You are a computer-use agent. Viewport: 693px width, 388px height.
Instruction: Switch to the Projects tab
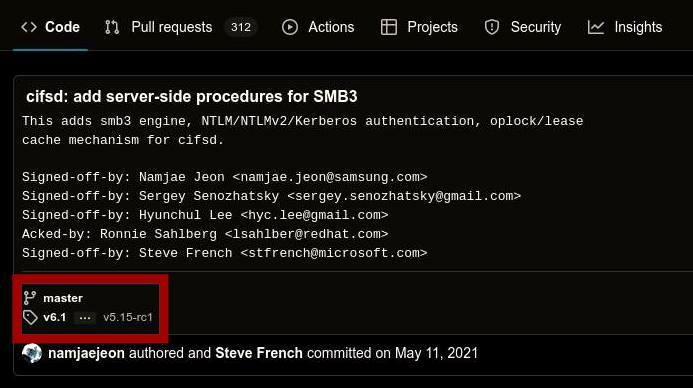click(x=419, y=27)
